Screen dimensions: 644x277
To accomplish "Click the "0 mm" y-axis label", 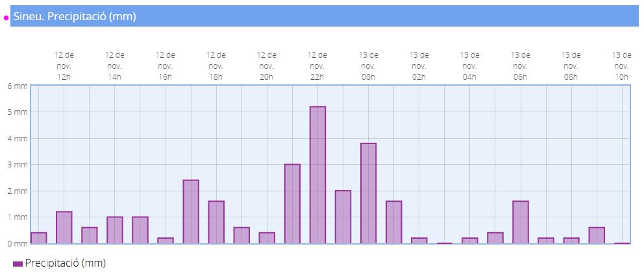I will 18,243.
